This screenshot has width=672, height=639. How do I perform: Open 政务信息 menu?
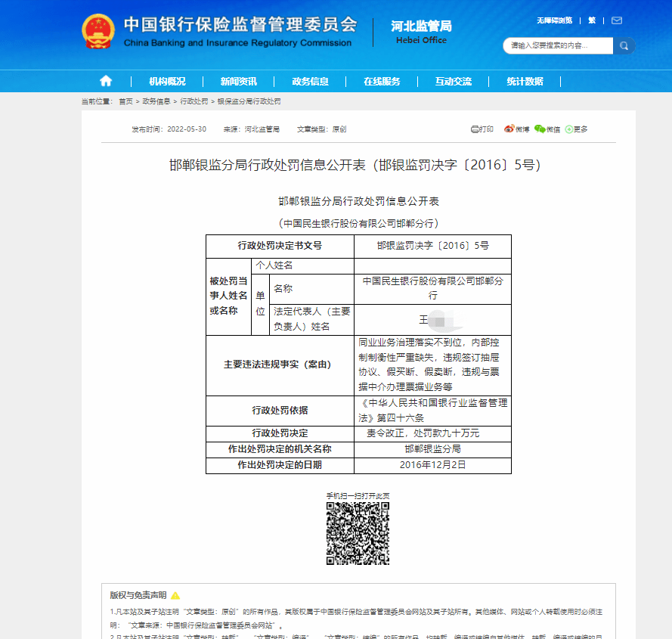point(310,81)
